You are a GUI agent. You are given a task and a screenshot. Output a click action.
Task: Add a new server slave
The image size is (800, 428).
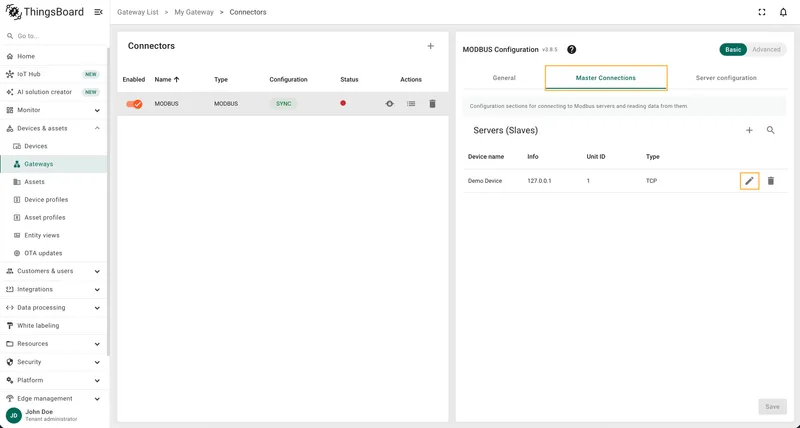749,131
